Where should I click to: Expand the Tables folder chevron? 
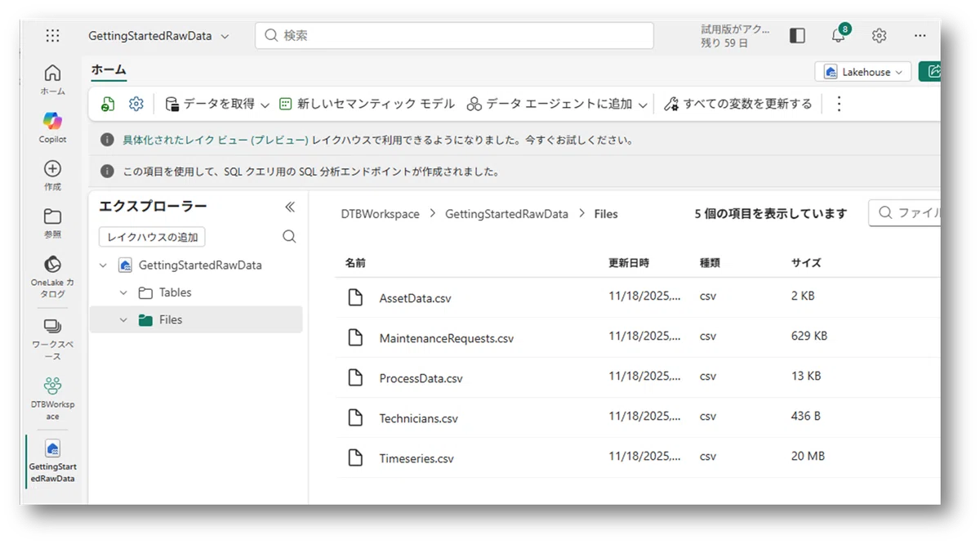click(123, 292)
